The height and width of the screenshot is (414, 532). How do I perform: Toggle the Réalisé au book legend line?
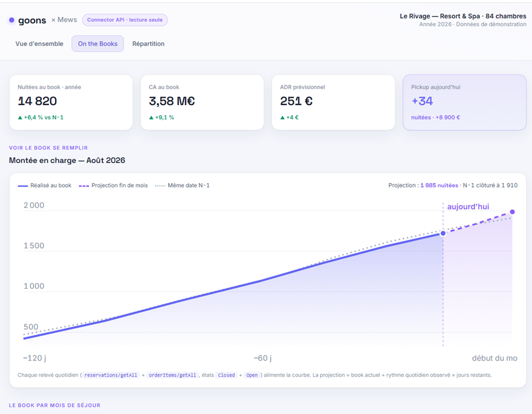point(44,185)
